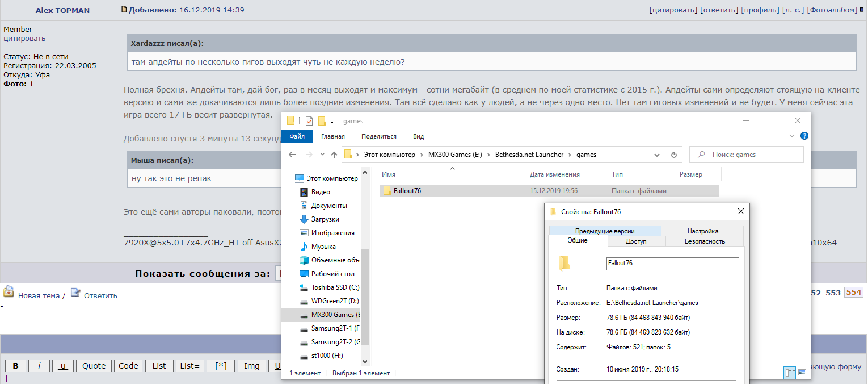Screen dimensions: 868x384
Task: Click the underline u BBCode button
Action: (63, 366)
